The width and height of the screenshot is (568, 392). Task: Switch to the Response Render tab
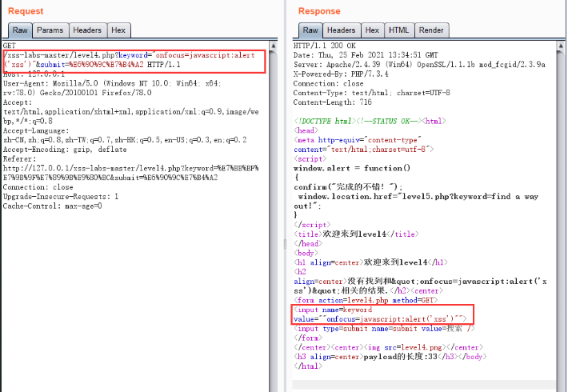pos(431,30)
